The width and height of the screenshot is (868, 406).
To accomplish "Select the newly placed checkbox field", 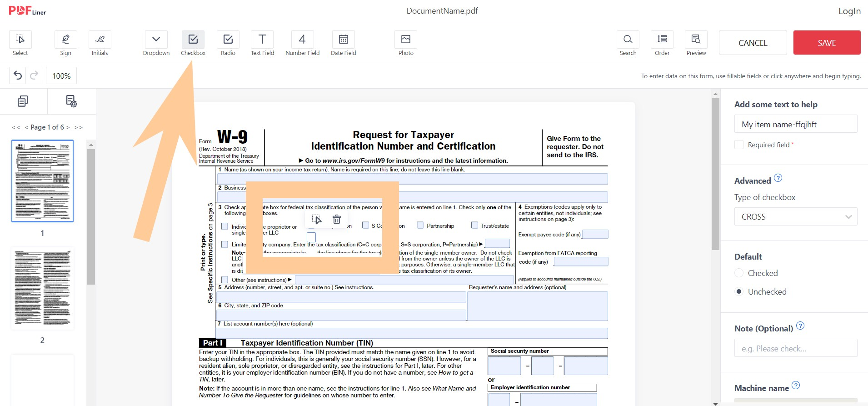I will [311, 237].
